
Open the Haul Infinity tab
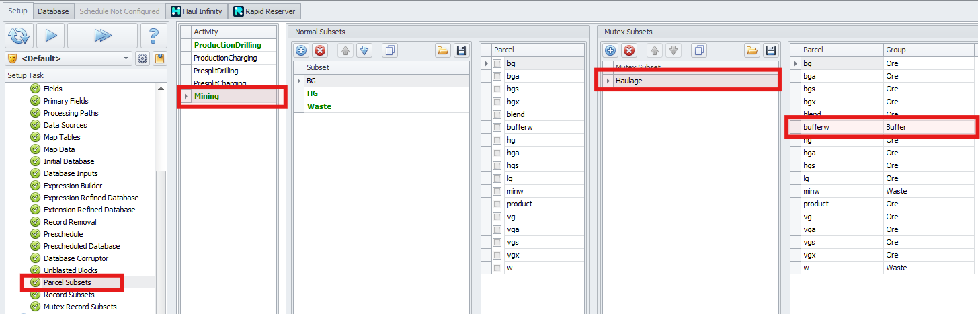pyautogui.click(x=196, y=11)
